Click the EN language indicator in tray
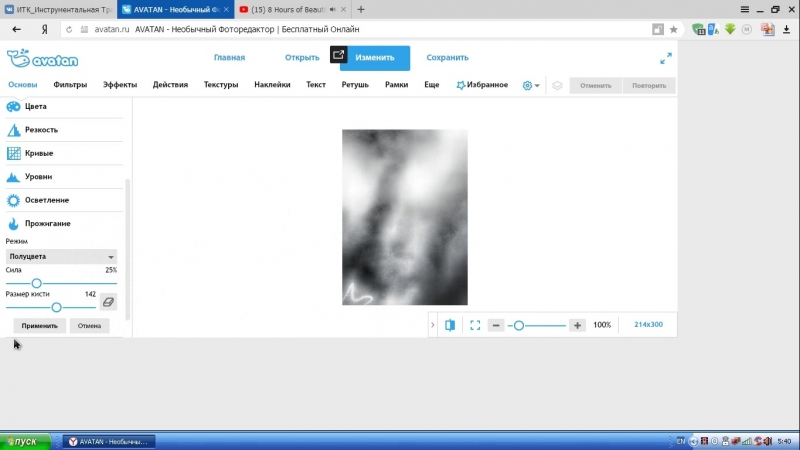Viewport: 800px width, 450px height. [x=681, y=441]
